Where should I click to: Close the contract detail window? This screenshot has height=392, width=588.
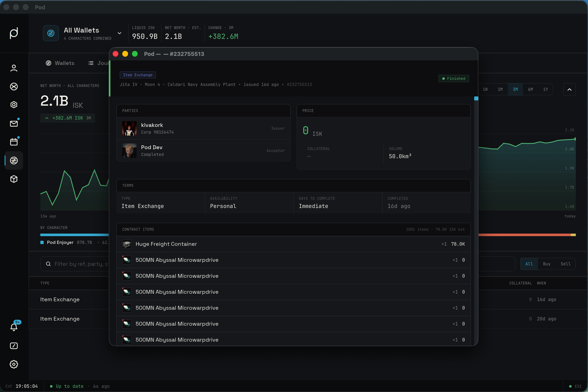point(115,54)
